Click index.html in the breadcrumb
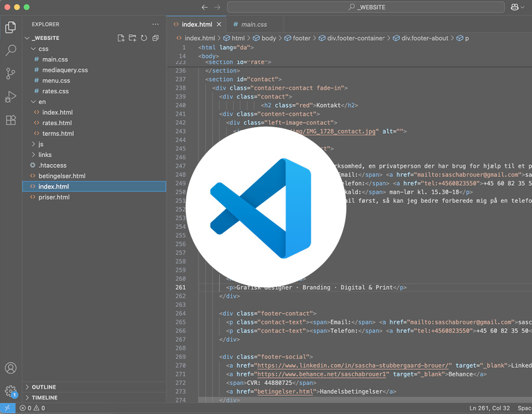 click(196, 38)
